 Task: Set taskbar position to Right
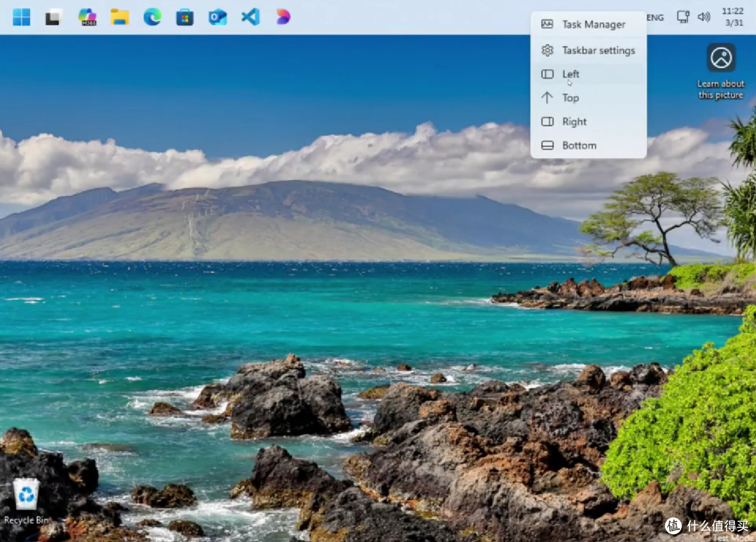[588, 122]
